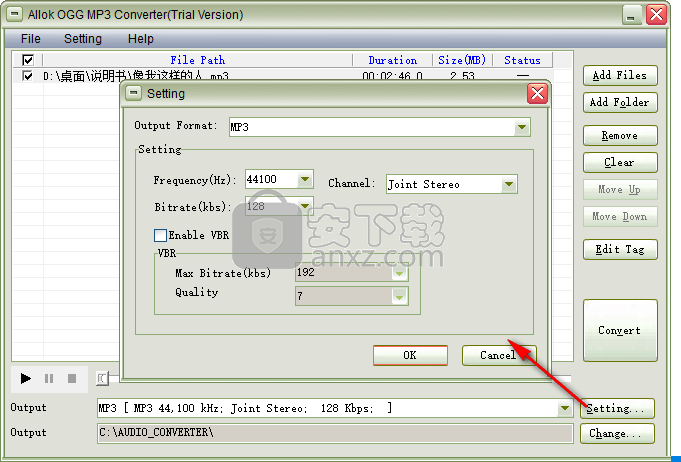Uncheck the mp3 file row checkbox

[x=27, y=76]
